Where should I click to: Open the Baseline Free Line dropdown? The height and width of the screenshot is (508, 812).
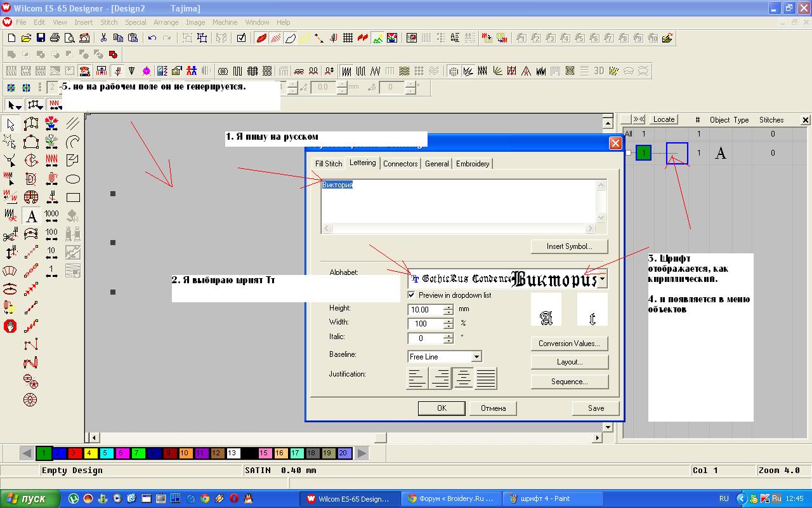[x=476, y=357]
